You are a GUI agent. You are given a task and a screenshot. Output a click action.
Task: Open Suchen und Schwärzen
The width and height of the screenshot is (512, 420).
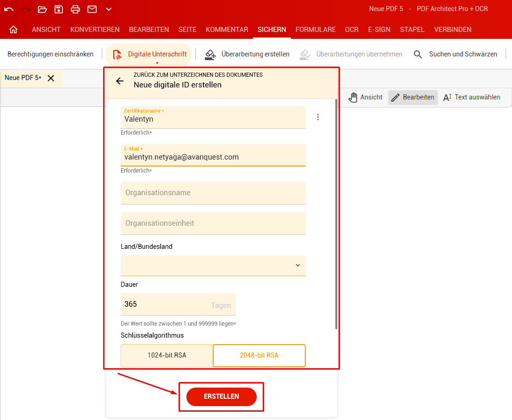(456, 54)
